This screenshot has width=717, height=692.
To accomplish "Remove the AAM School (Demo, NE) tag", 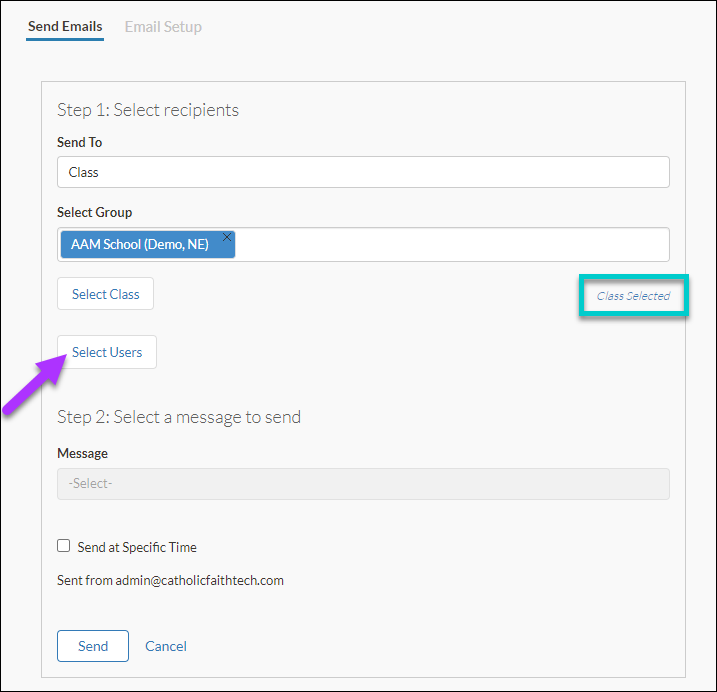I will pos(227,237).
